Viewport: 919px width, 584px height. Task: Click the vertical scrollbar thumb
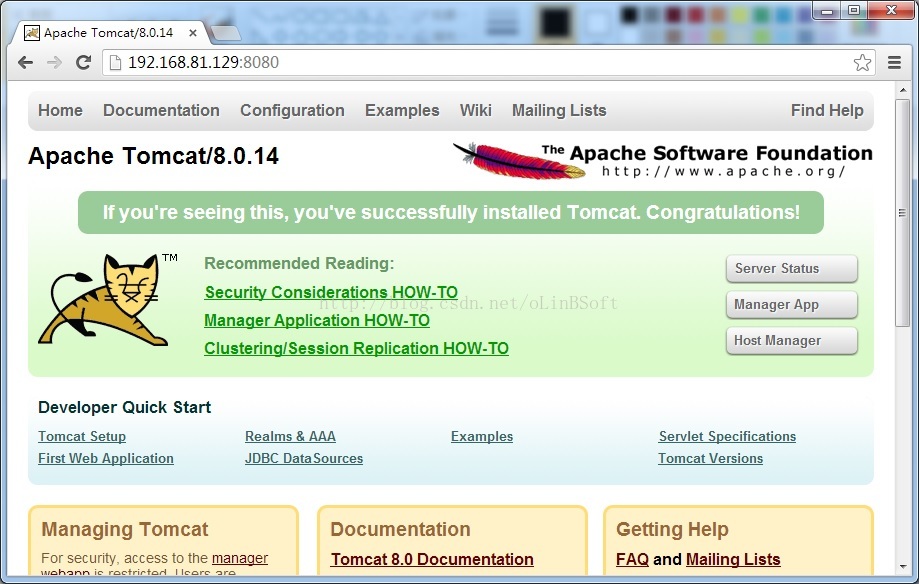tap(903, 213)
